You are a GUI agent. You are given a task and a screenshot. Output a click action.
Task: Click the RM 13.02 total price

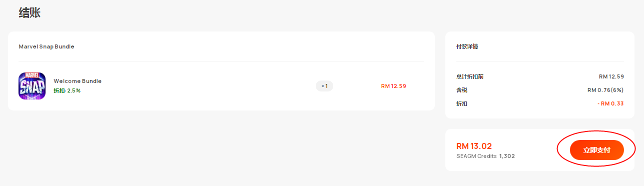474,146
